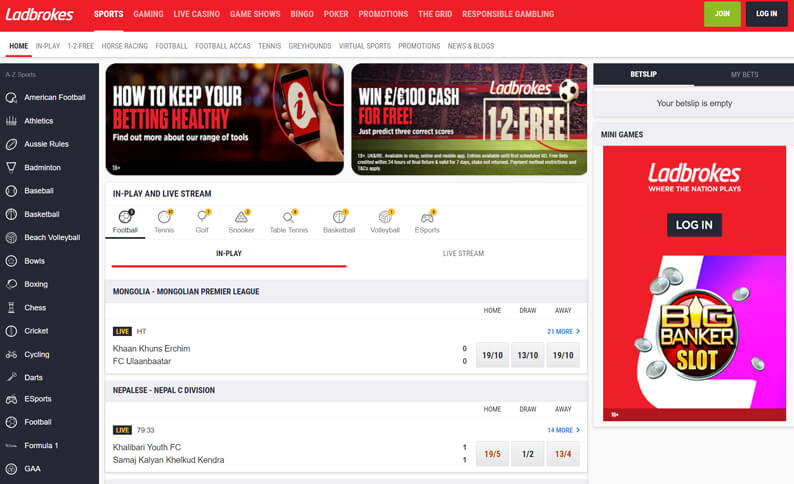The width and height of the screenshot is (794, 484).
Task: Choose the Badminton shuttlecock icon
Action: (11, 168)
